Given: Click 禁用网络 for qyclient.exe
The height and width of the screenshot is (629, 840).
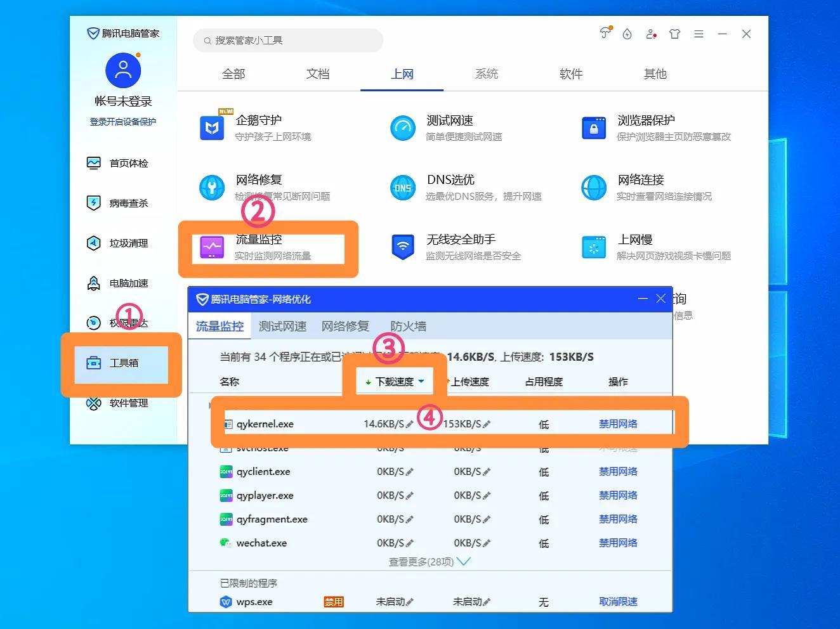Looking at the screenshot, I should pos(618,472).
